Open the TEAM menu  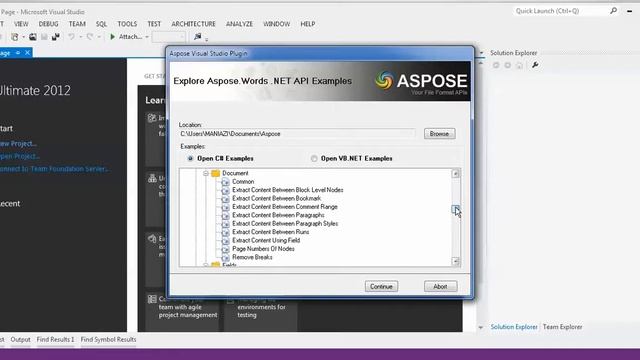[77, 24]
